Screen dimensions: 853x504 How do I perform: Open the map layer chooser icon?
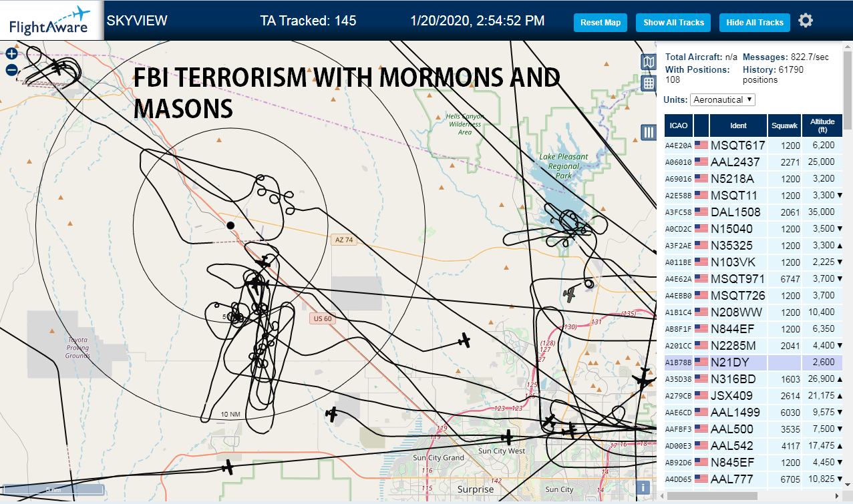point(648,62)
